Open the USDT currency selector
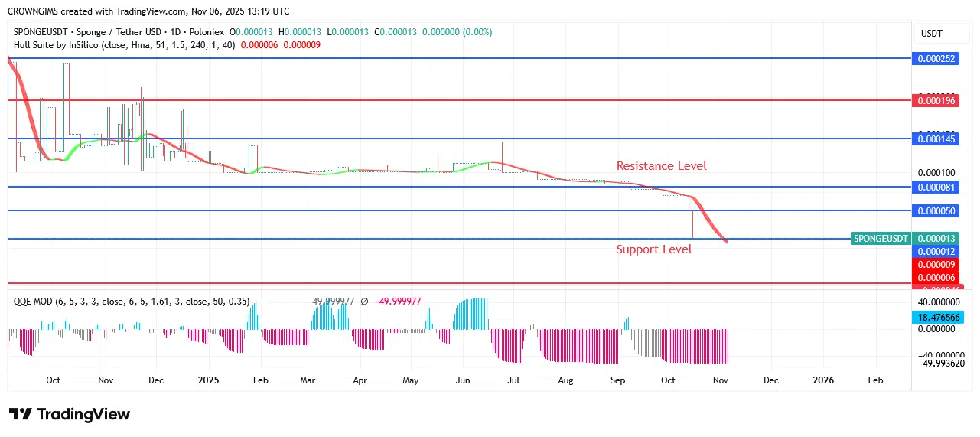 click(x=932, y=34)
